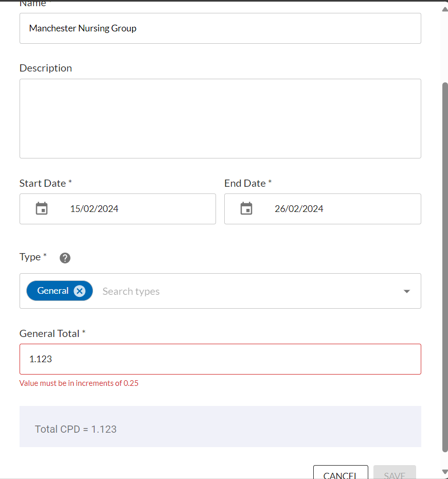Open the End Date calendar icon

coord(246,209)
